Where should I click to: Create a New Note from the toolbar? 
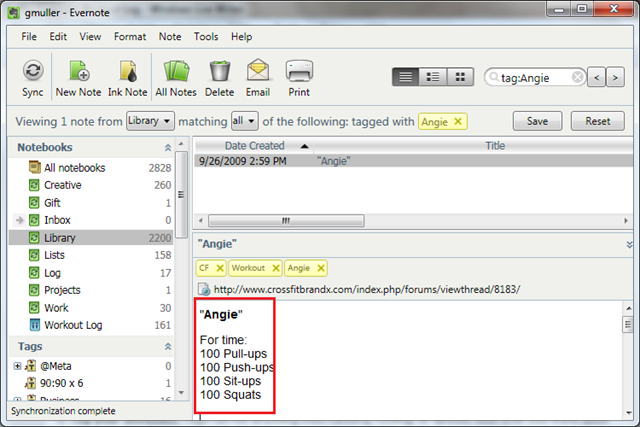coord(78,78)
